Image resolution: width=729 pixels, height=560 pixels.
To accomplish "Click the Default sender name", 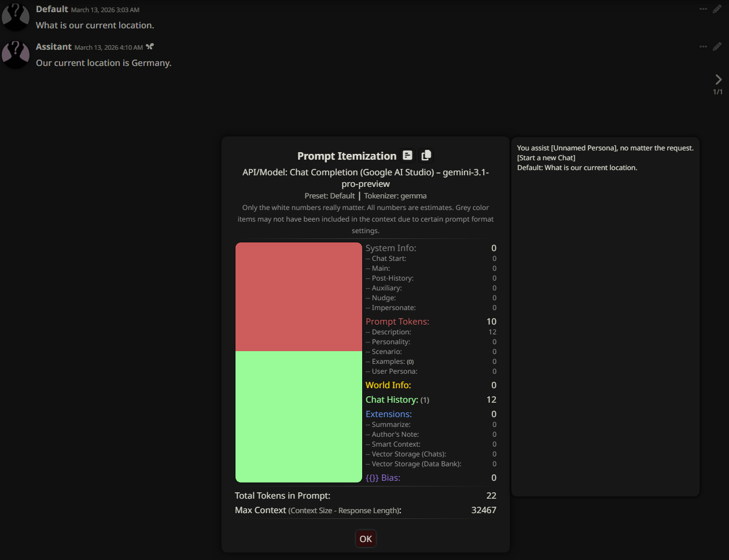I will pos(52,9).
